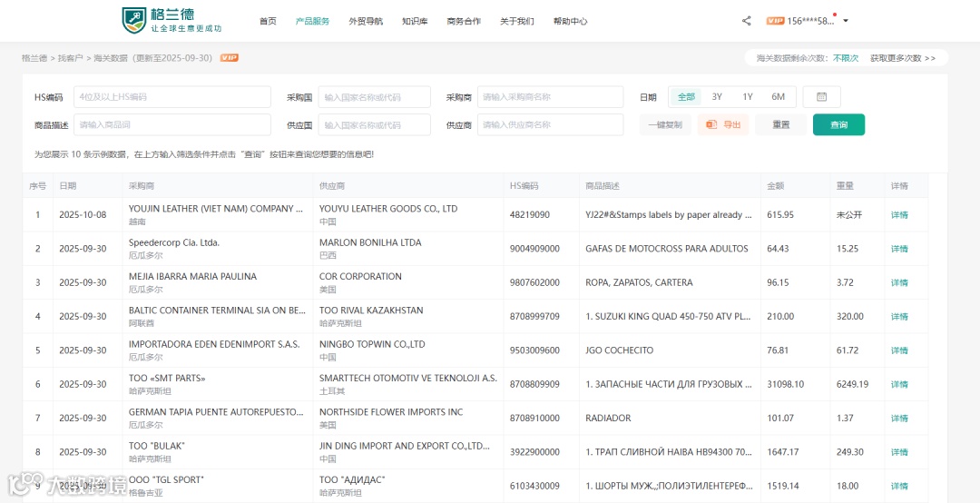Focus the 采购商 name input field
This screenshot has width=980, height=503.
(551, 97)
